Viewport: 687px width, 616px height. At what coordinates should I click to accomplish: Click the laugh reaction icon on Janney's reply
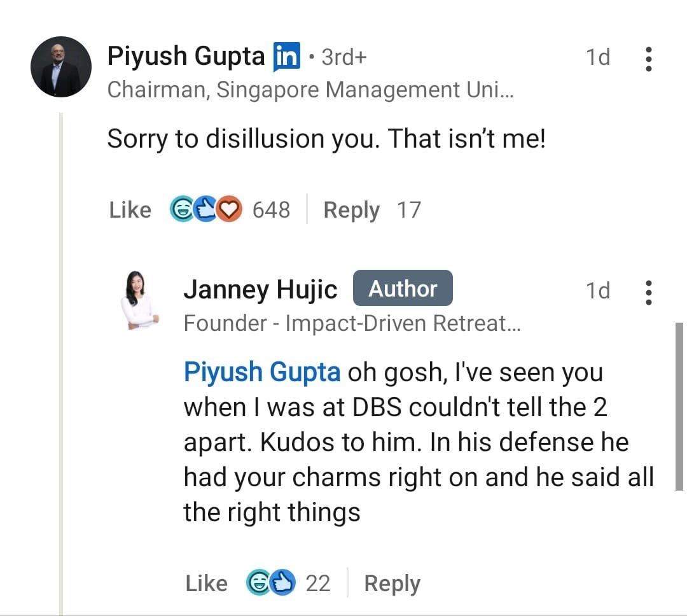tap(258, 583)
